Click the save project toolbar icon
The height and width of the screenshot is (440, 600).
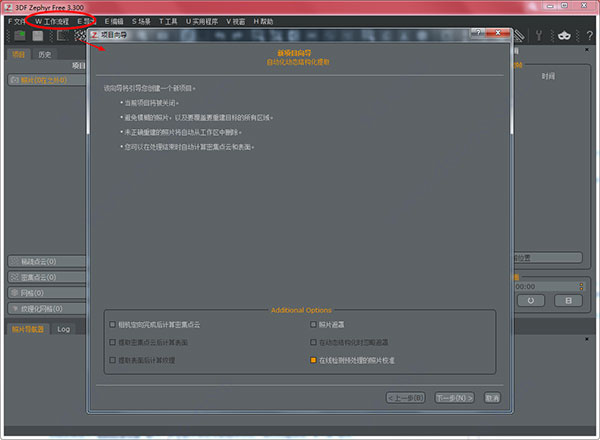coord(38,36)
